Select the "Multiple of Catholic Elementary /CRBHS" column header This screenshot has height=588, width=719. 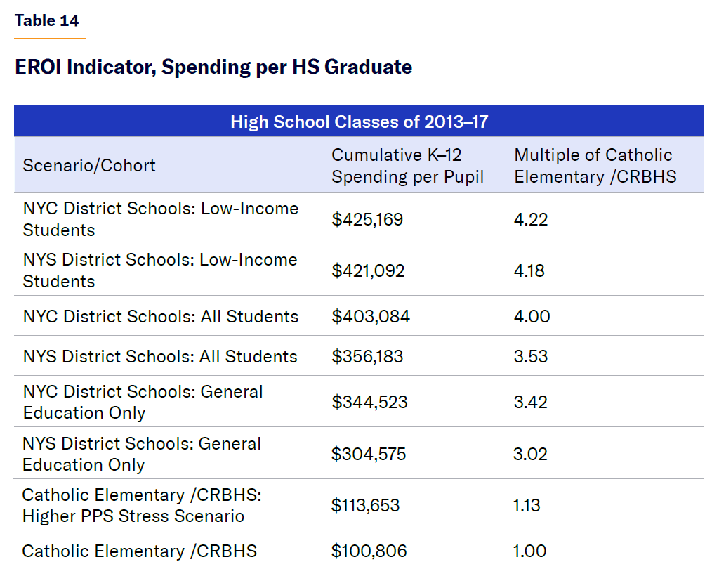pyautogui.click(x=595, y=166)
